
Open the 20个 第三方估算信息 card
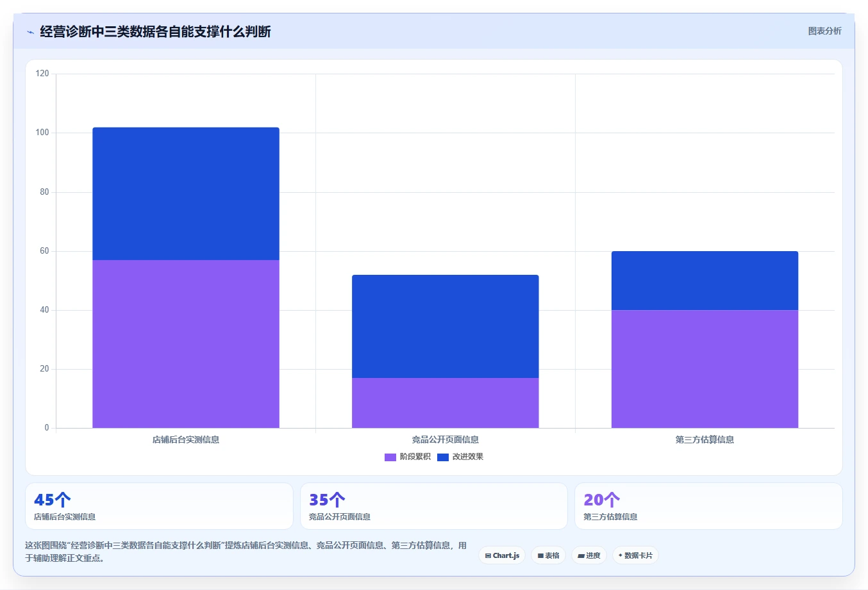point(708,506)
